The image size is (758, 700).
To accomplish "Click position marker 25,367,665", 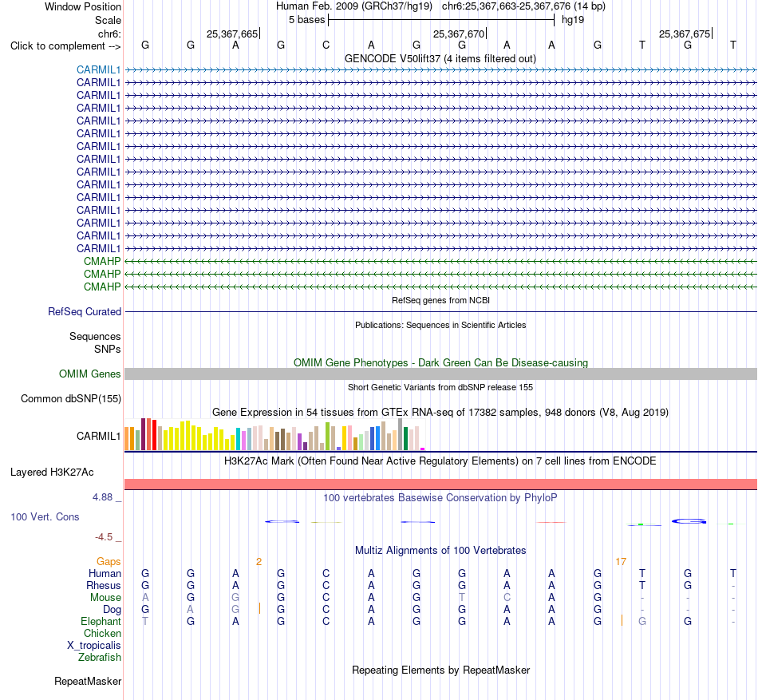I will (x=233, y=34).
